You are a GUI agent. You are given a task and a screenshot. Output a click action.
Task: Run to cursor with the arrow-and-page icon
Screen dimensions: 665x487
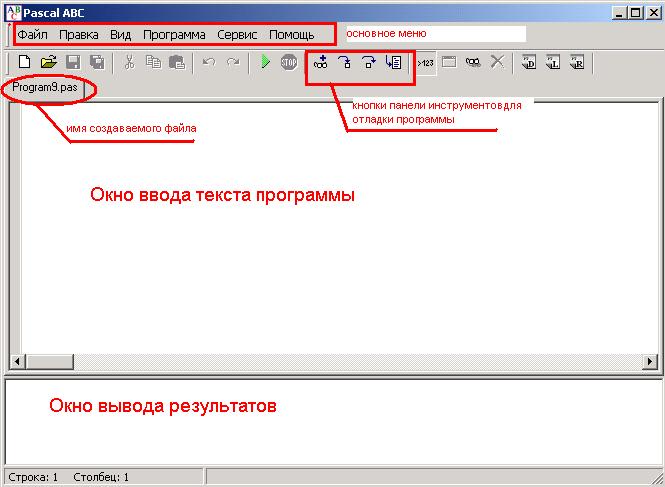pyautogui.click(x=393, y=62)
